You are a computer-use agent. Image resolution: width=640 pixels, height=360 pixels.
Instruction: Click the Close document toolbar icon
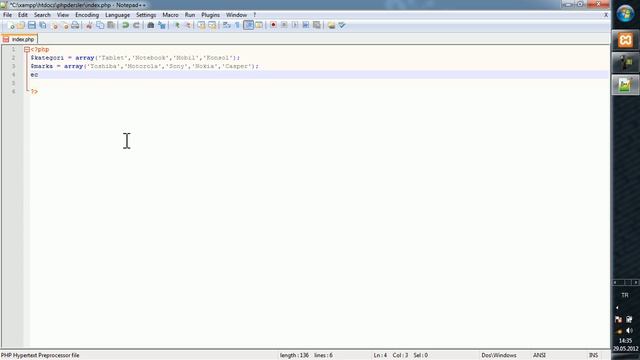[x=54, y=25]
